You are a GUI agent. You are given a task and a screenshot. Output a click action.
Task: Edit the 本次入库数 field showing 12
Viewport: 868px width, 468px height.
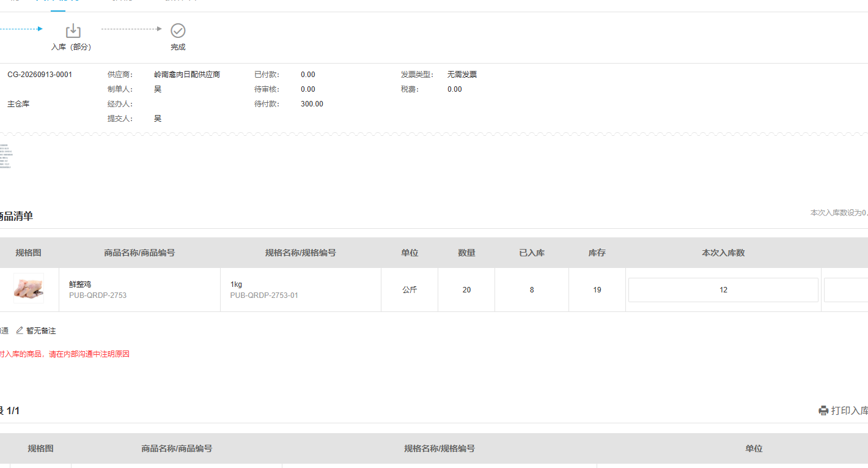click(723, 290)
